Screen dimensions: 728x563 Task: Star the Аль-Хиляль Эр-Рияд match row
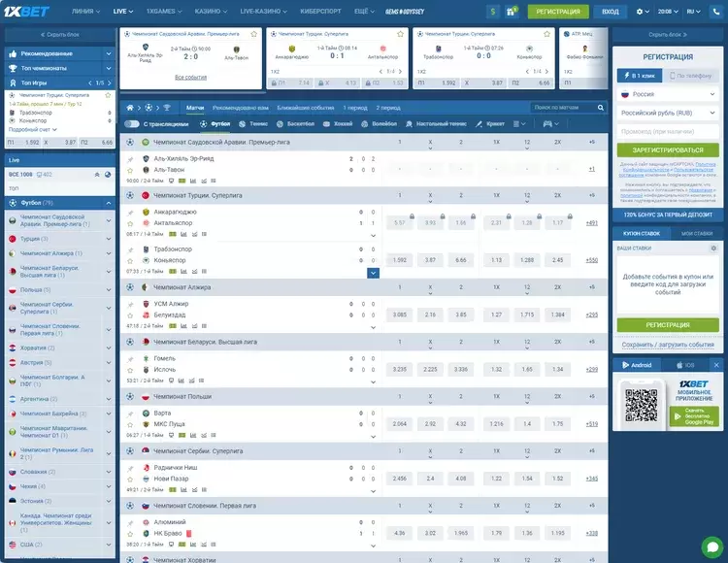(130, 170)
